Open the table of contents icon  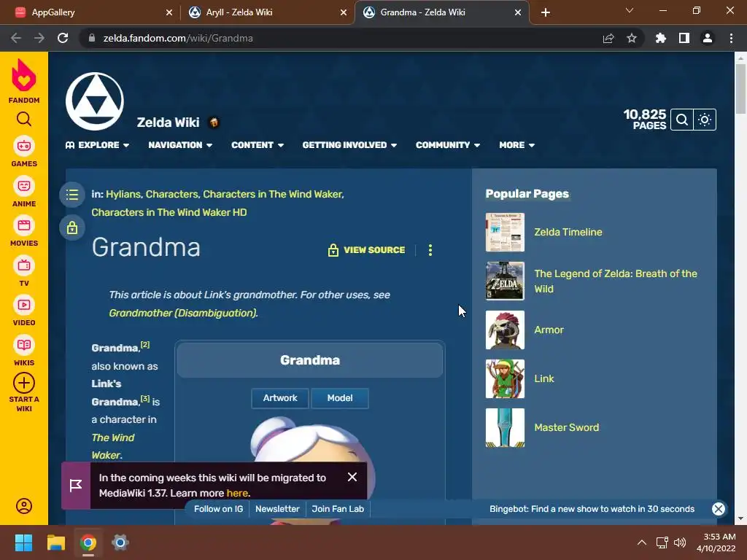click(72, 194)
